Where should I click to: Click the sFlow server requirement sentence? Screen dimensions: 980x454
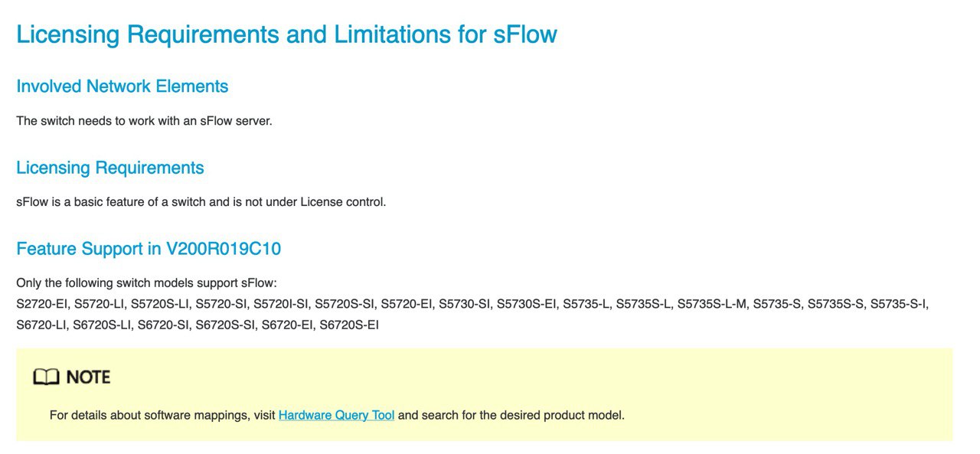pos(144,121)
